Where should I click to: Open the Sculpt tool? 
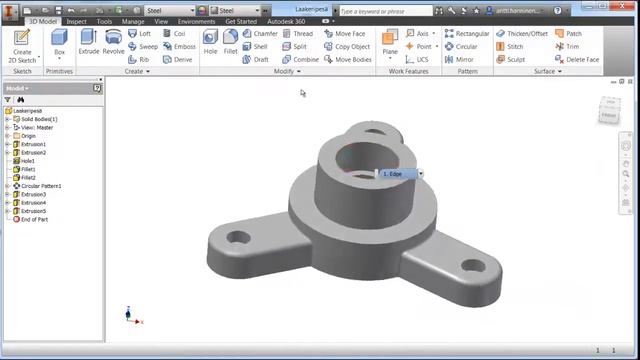pyautogui.click(x=511, y=60)
